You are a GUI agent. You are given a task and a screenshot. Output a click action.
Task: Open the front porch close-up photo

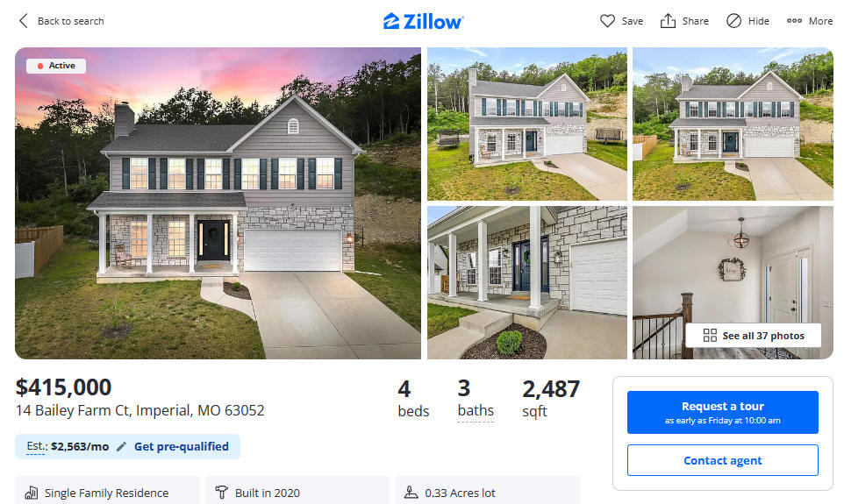527,282
